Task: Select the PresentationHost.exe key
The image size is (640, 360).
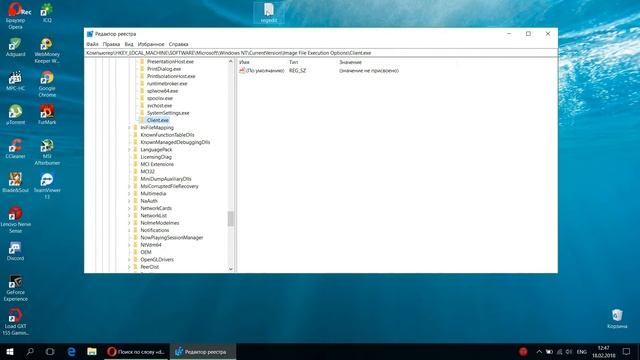Action: point(170,62)
